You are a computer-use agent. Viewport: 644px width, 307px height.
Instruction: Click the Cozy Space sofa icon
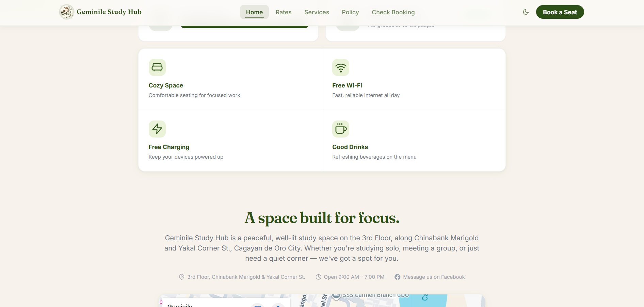tap(157, 67)
